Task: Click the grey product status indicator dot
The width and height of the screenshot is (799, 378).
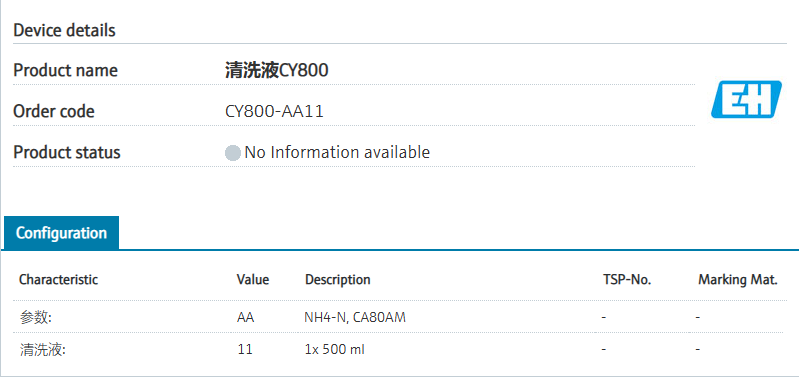Action: click(x=233, y=153)
